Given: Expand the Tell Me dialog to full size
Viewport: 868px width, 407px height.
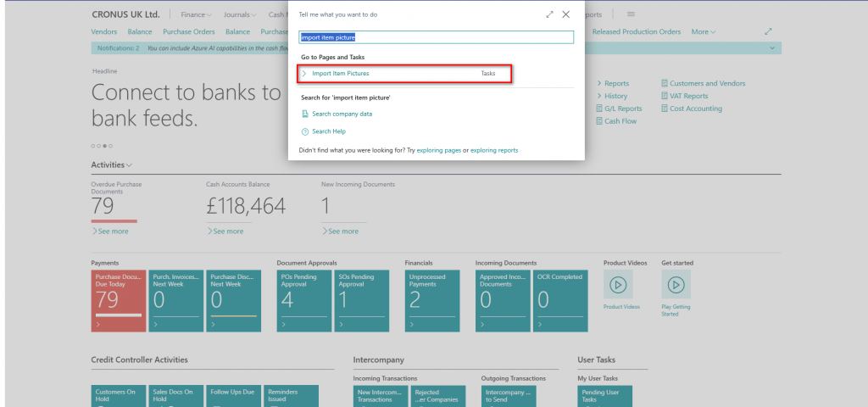Looking at the screenshot, I should click(x=549, y=14).
